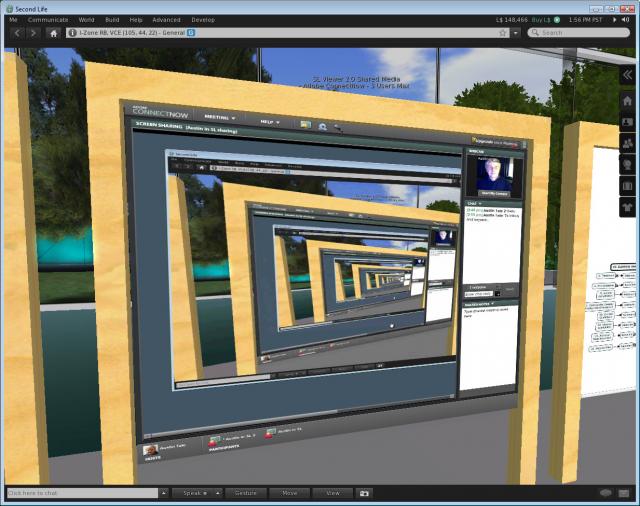The width and height of the screenshot is (640, 506).
Task: Click the location address bar text
Action: click(132, 33)
